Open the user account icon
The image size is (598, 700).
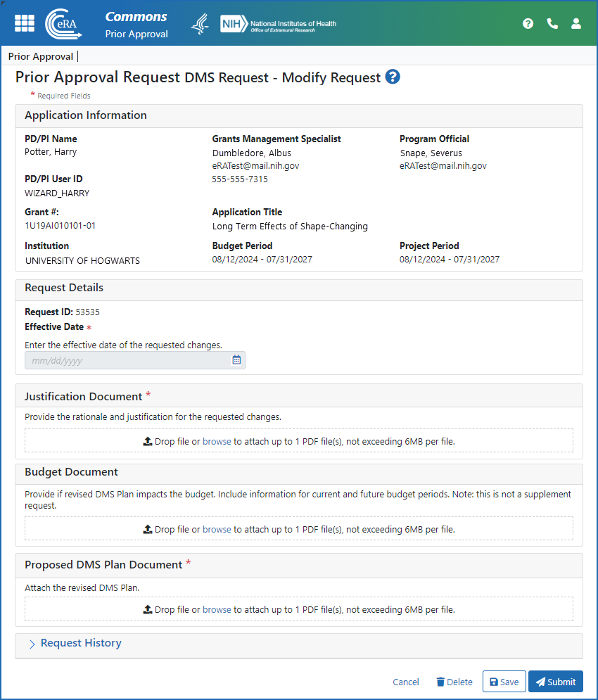click(576, 23)
